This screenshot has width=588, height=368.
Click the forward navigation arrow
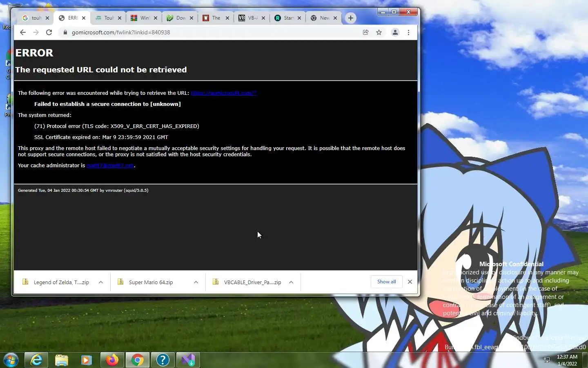(36, 32)
